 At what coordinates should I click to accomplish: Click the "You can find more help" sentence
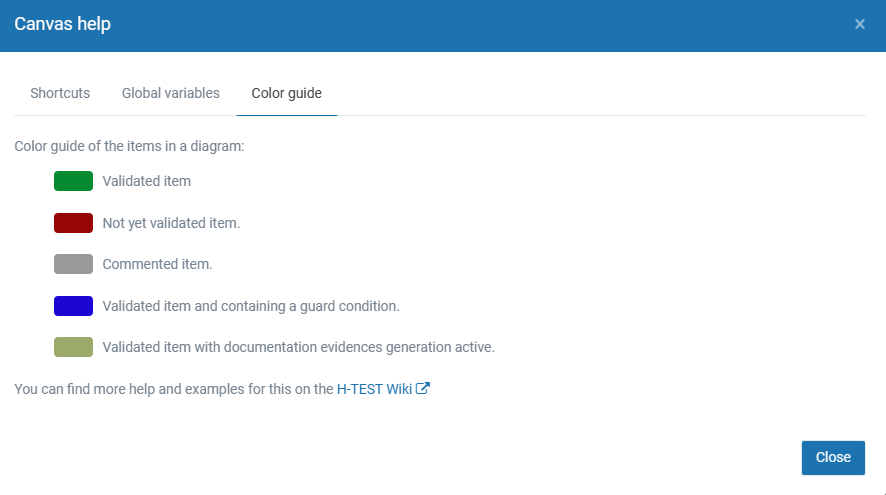click(x=173, y=389)
